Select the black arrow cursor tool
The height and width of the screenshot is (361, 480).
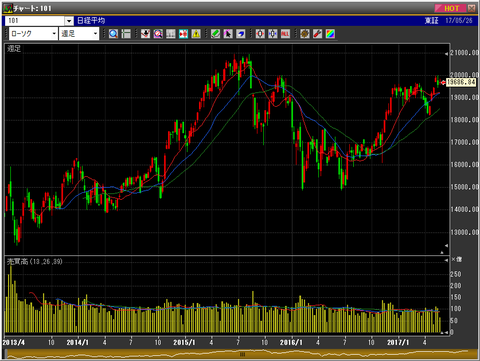pos(228,34)
